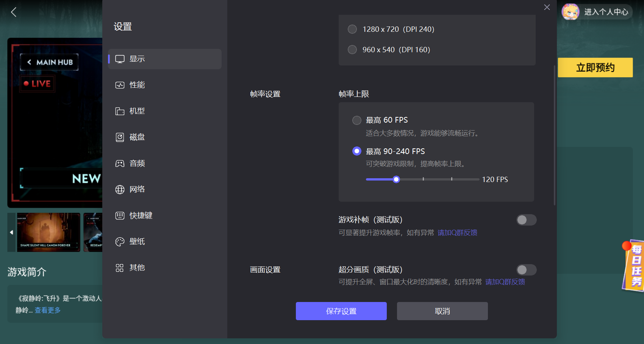Click the 音频 gamepad icon
Image resolution: width=644 pixels, height=344 pixels.
120,163
